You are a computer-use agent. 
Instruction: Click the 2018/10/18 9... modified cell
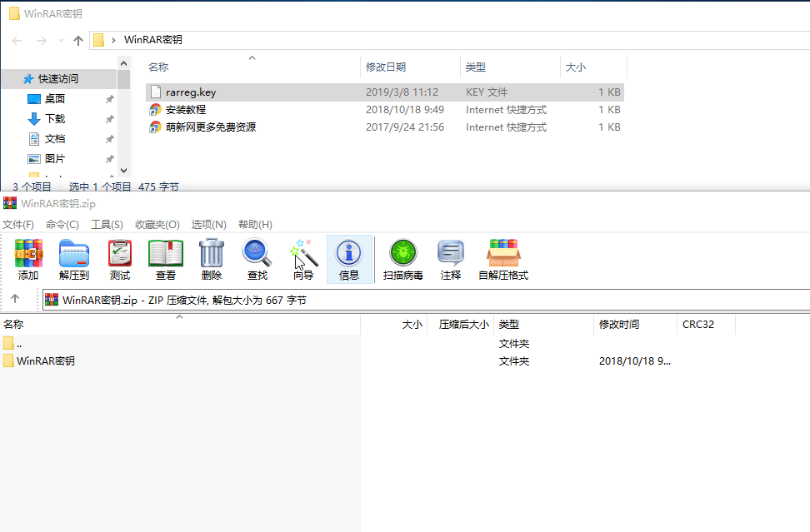tap(635, 361)
